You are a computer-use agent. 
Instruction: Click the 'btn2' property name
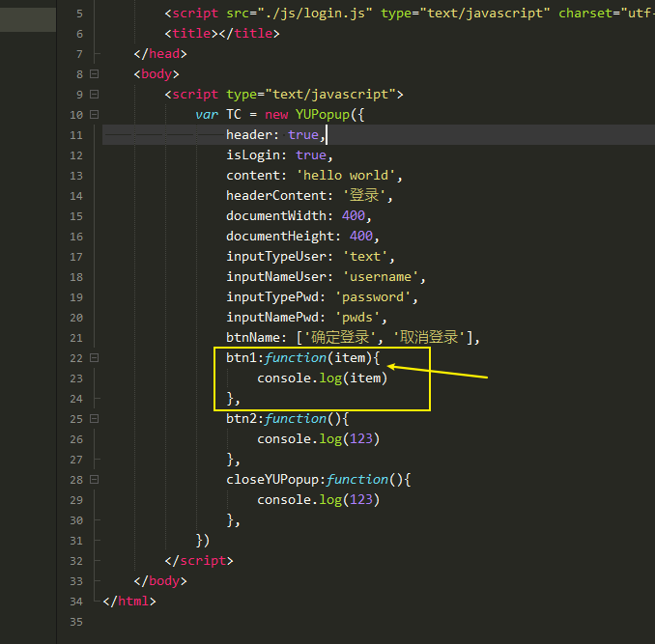(x=242, y=419)
